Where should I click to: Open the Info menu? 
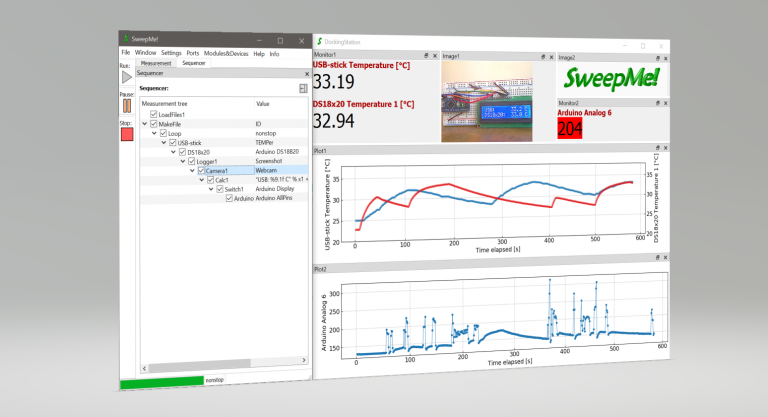pyautogui.click(x=274, y=54)
